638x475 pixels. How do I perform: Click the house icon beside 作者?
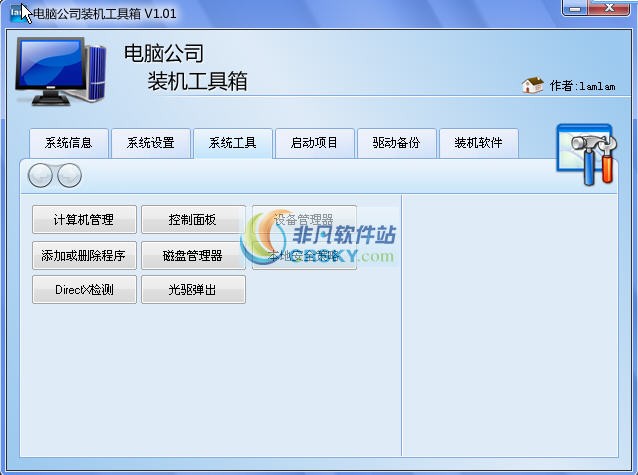(x=533, y=85)
